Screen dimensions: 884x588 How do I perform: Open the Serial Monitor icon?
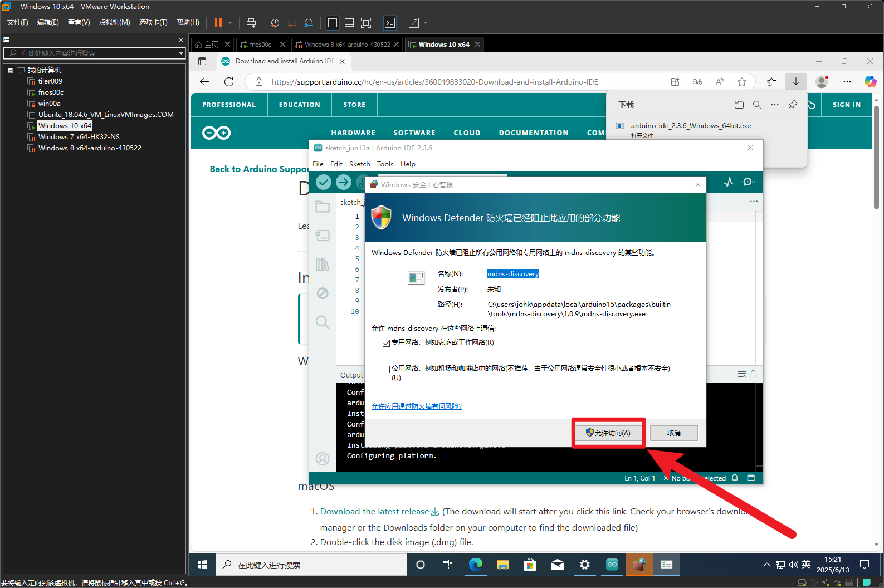pyautogui.click(x=749, y=182)
